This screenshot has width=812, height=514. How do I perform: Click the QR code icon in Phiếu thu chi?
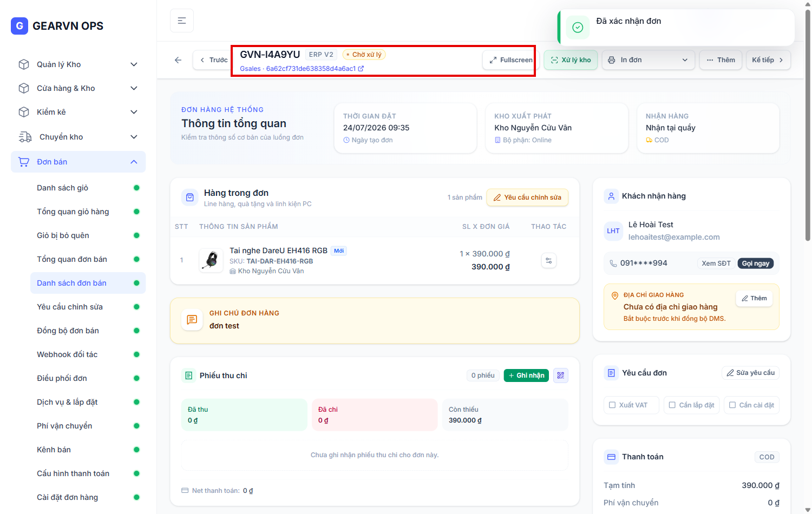pos(561,375)
